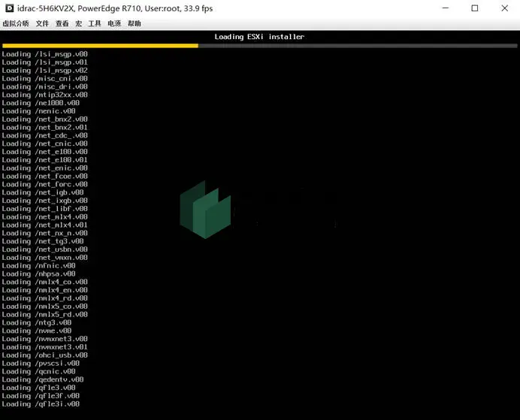Click the line 'Loading /net_fcoe.v00'
Viewport: 520px width, 420px height.
tap(45, 176)
